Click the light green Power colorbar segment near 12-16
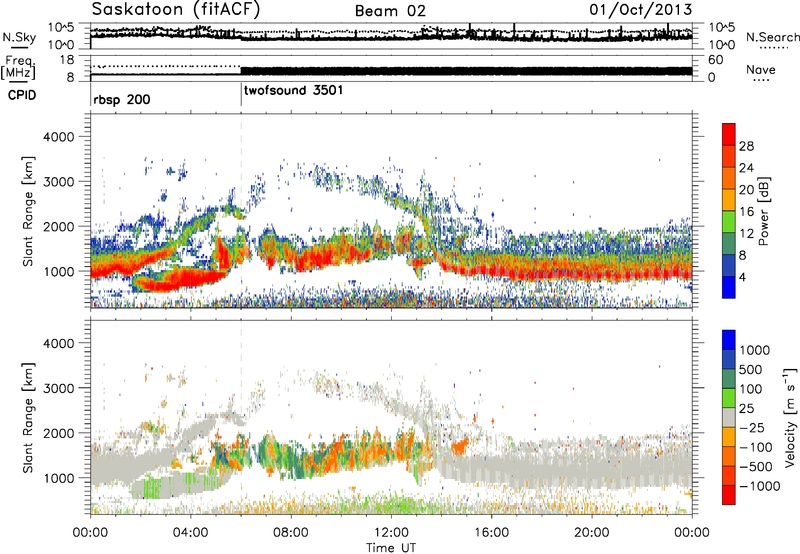 (x=729, y=222)
